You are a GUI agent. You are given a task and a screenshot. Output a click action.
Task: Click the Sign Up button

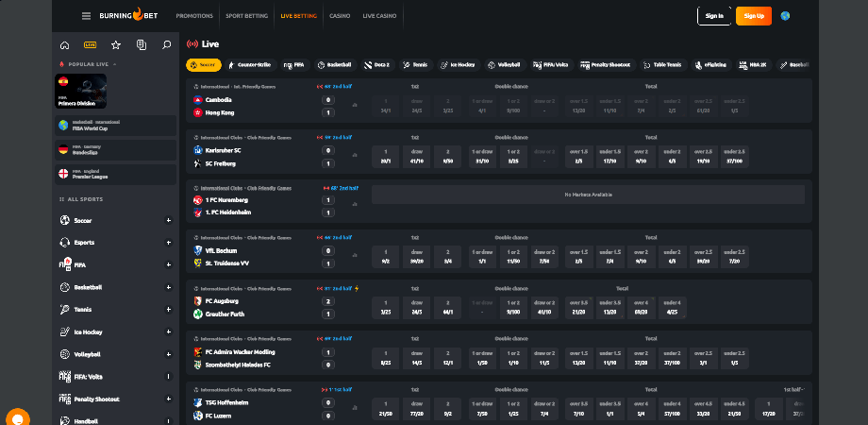click(x=753, y=16)
